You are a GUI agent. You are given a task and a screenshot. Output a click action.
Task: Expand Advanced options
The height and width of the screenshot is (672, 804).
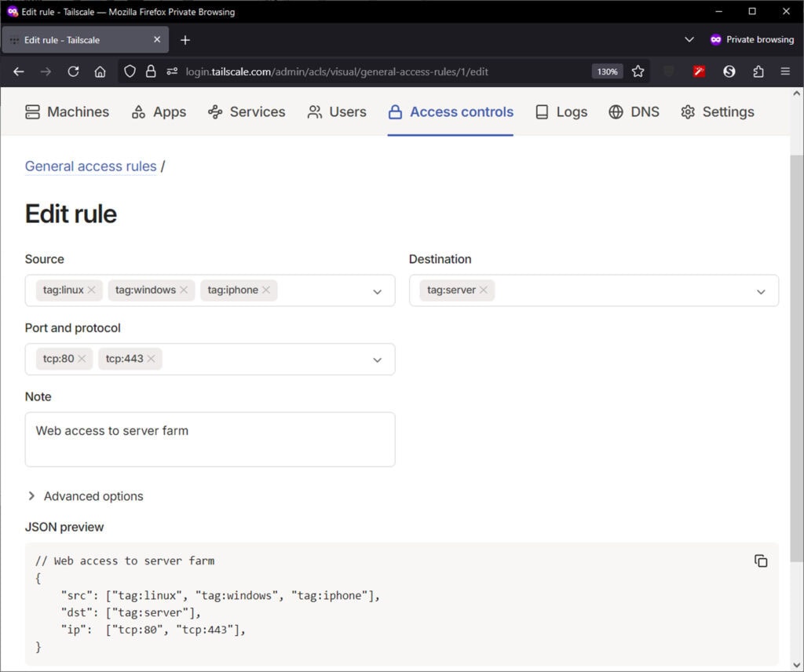pos(85,495)
